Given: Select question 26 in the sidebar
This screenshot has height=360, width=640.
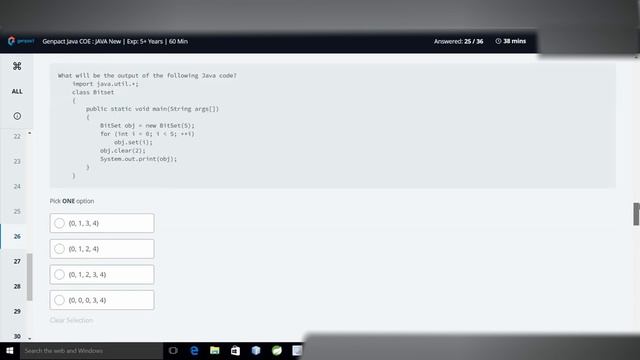Looking at the screenshot, I should [x=17, y=236].
